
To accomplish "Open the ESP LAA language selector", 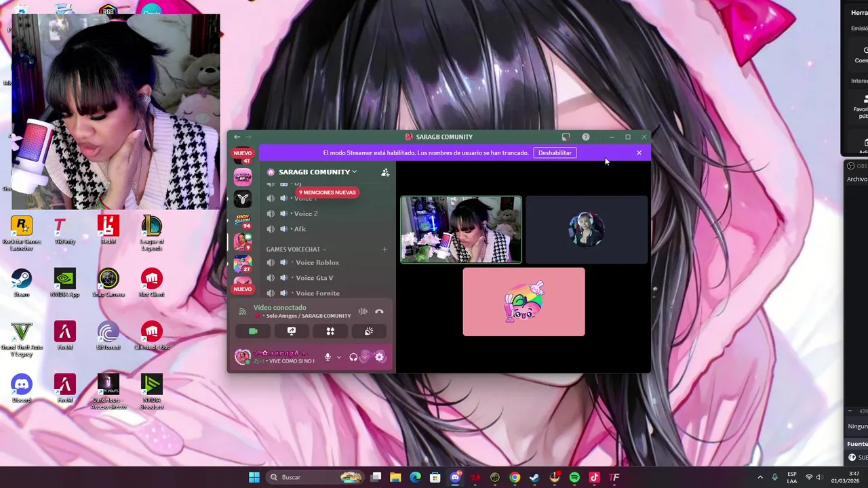I will [x=792, y=477].
